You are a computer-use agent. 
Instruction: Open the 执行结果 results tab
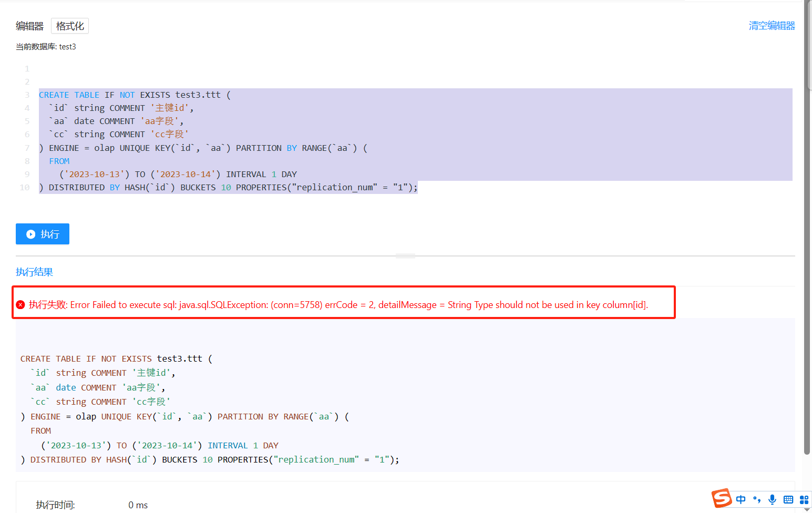34,272
